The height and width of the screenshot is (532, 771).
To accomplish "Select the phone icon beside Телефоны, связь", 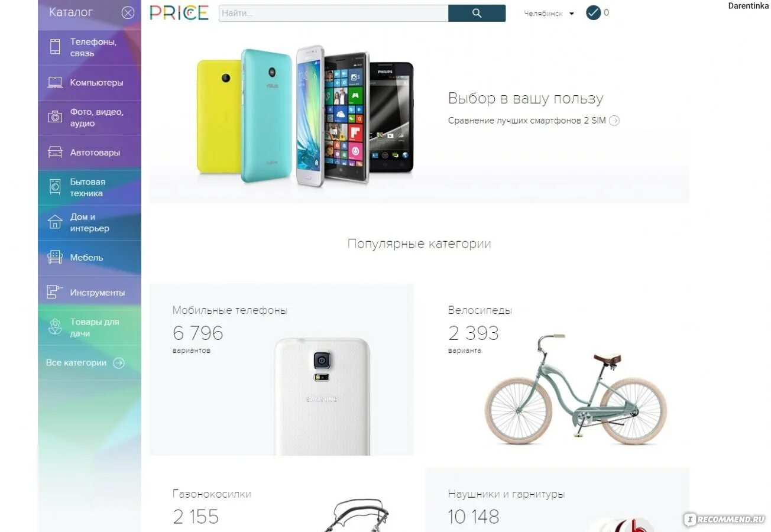I will click(x=55, y=47).
